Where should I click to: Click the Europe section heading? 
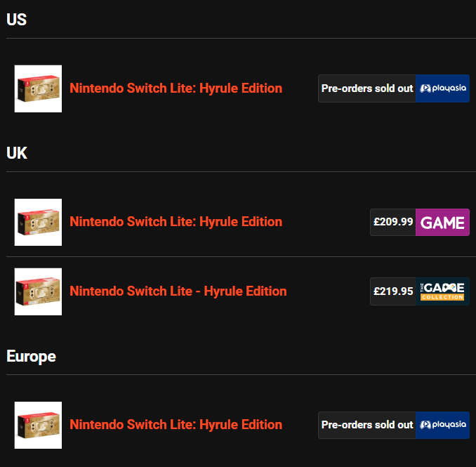[x=31, y=356]
